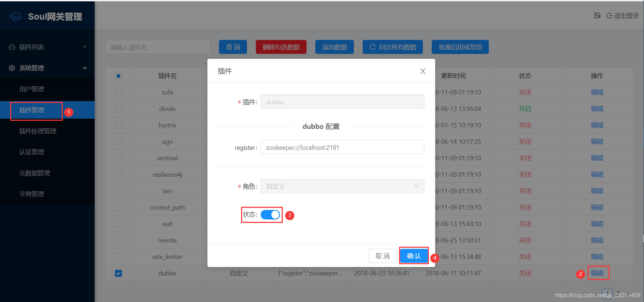Check the waf row checkbox

click(x=118, y=224)
